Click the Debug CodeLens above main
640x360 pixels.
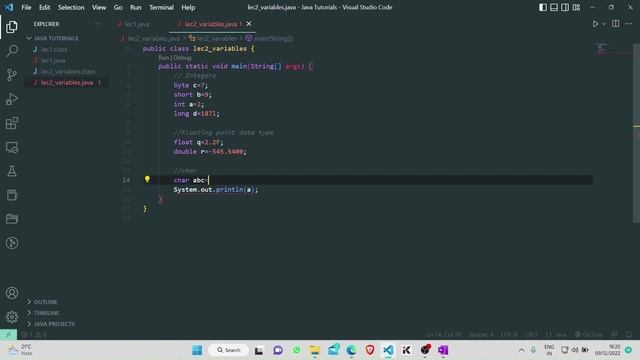182,58
